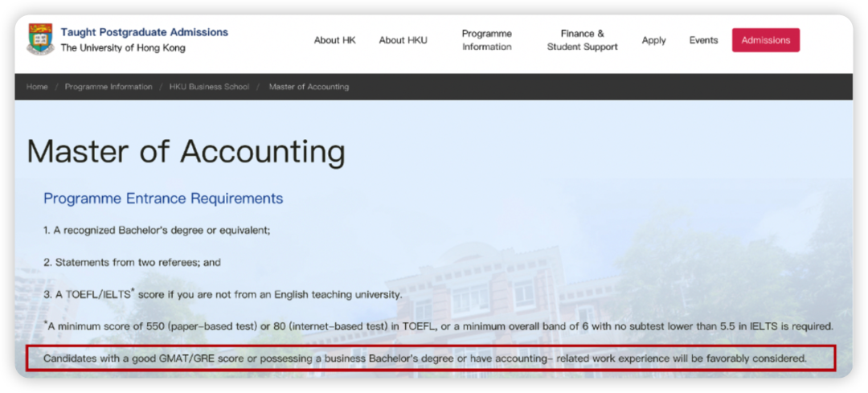
Task: Click the Taught Postgraduate Admissions site title
Action: [x=144, y=32]
